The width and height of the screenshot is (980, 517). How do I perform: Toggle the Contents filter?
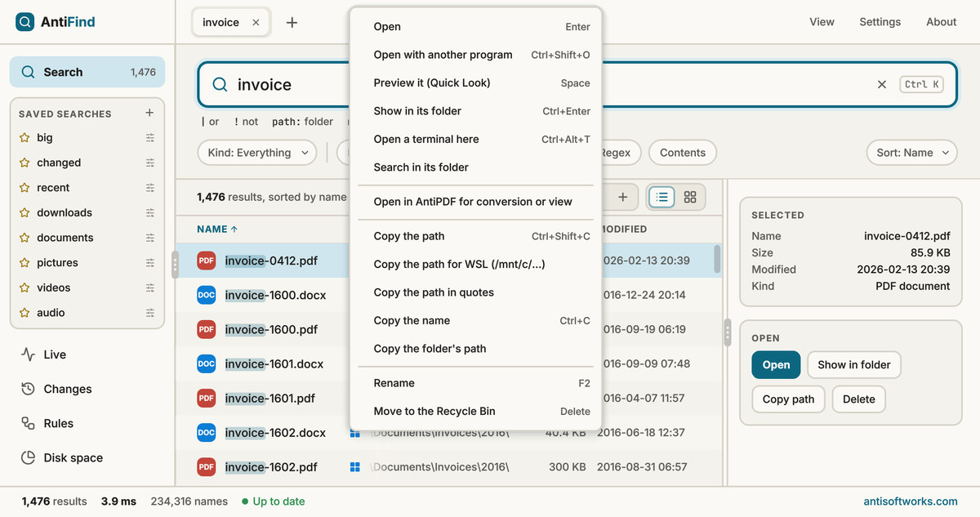click(683, 153)
